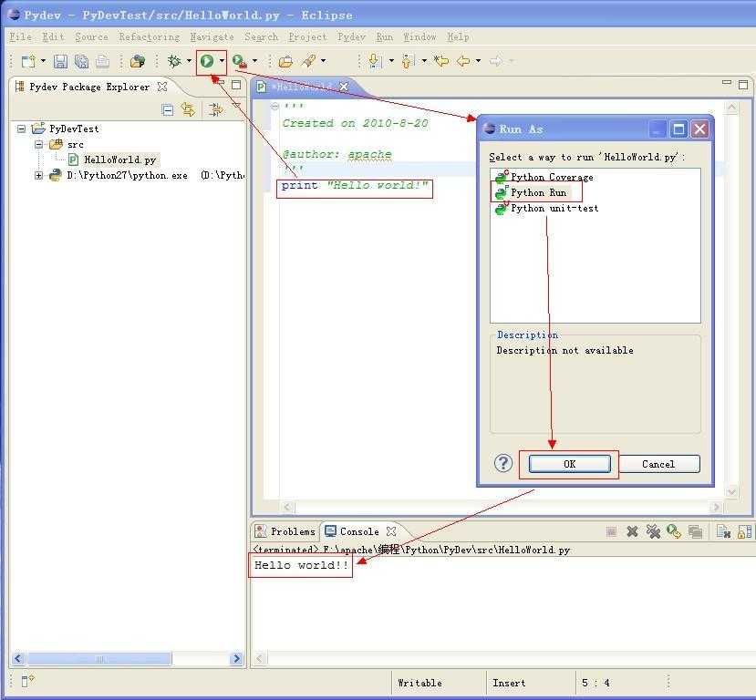756x700 pixels.
Task: Click the Next Annotation down-arrow icon
Action: pyautogui.click(x=375, y=61)
